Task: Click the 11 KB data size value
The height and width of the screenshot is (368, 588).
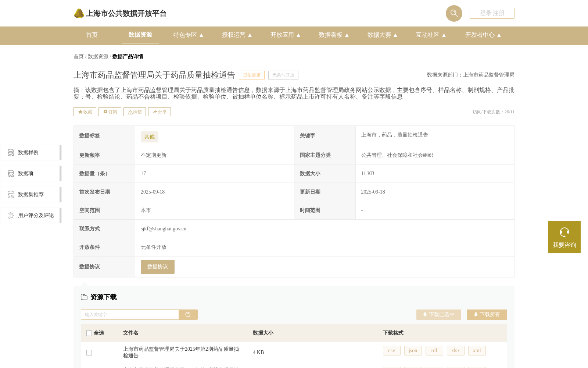Action: tap(368, 174)
